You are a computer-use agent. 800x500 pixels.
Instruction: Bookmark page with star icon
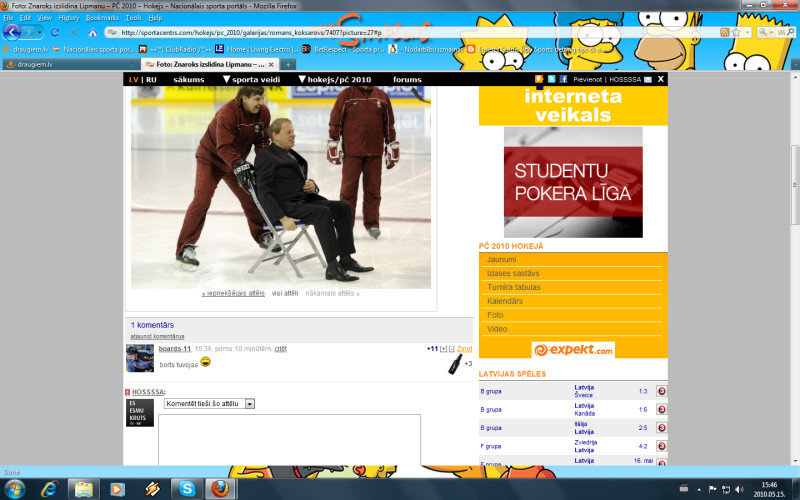click(736, 32)
